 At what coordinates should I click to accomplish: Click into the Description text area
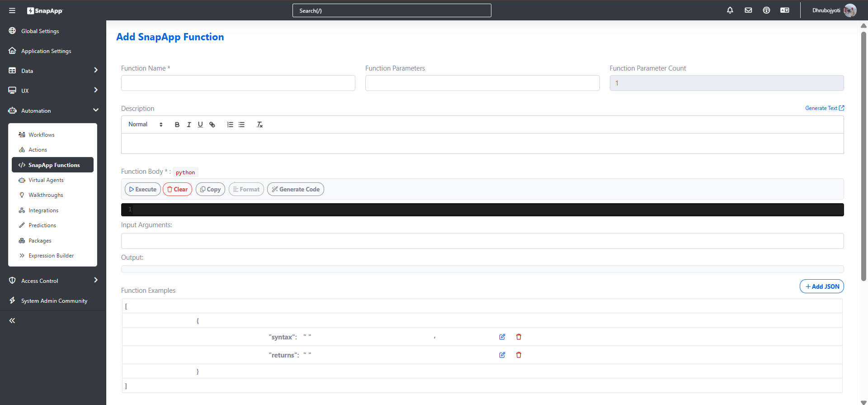[482, 143]
